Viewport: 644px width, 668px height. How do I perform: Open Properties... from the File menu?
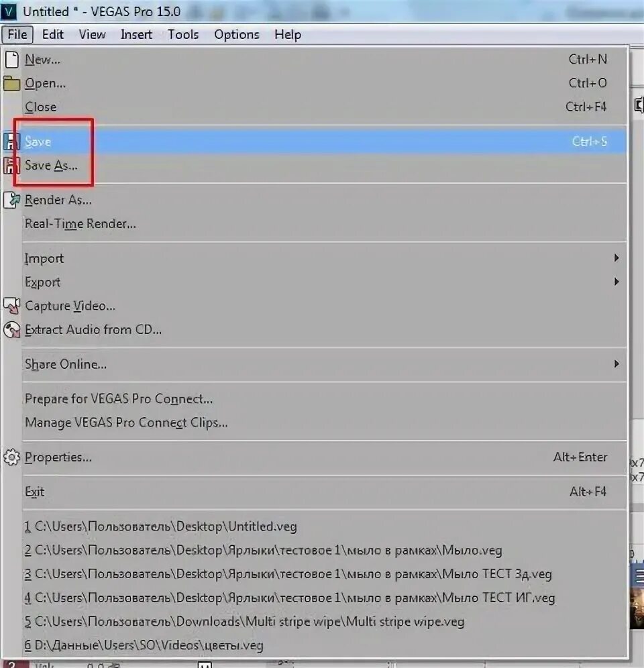coord(315,457)
